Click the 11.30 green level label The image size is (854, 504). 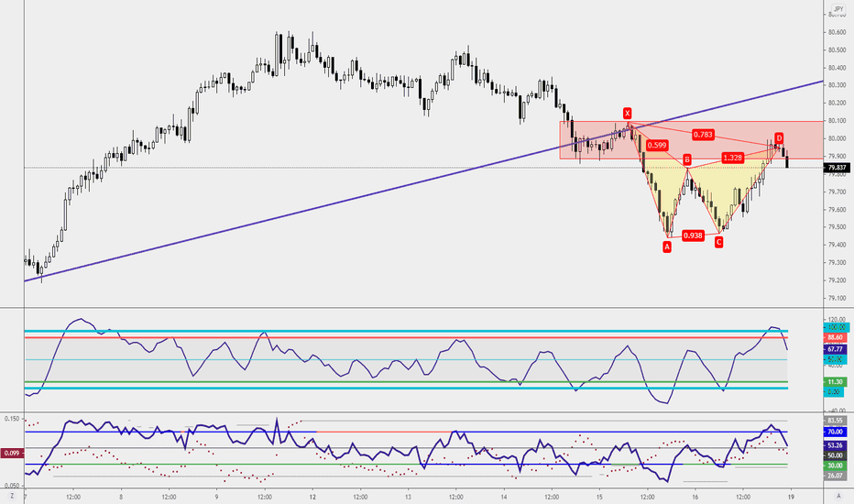coord(835,382)
